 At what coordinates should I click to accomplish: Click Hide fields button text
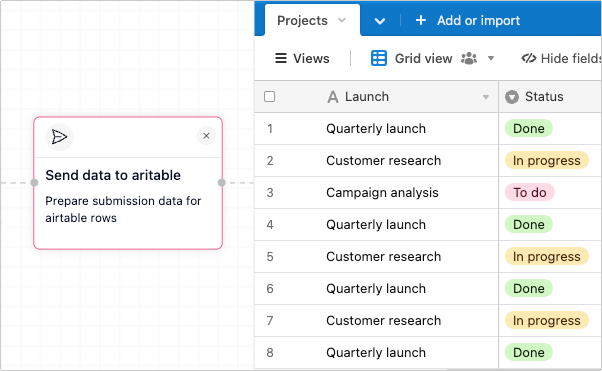pos(571,58)
